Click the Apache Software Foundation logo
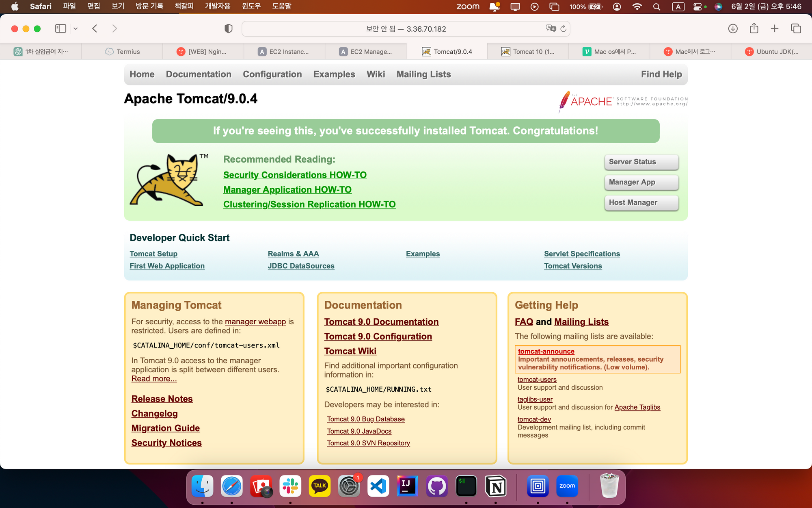This screenshot has height=508, width=812. [x=623, y=102]
